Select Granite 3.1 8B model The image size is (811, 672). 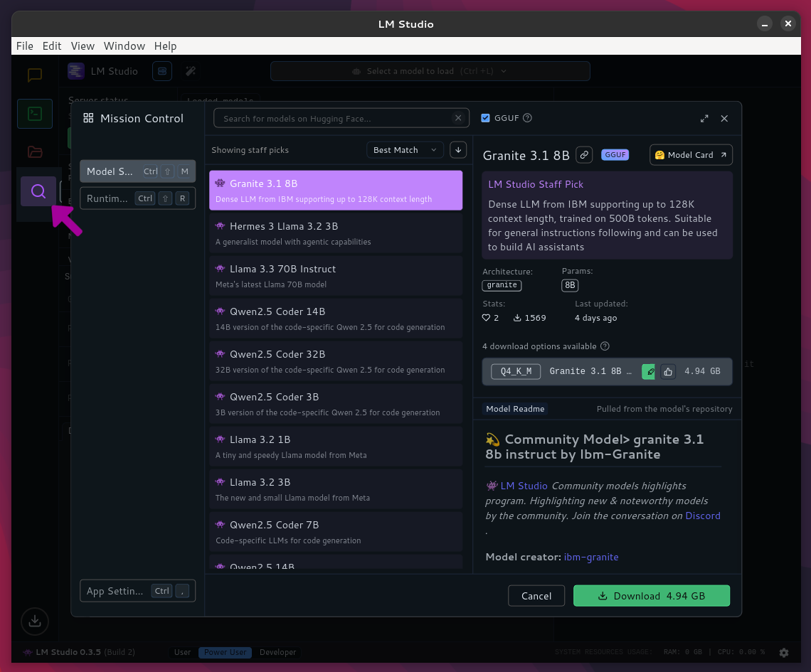point(336,191)
